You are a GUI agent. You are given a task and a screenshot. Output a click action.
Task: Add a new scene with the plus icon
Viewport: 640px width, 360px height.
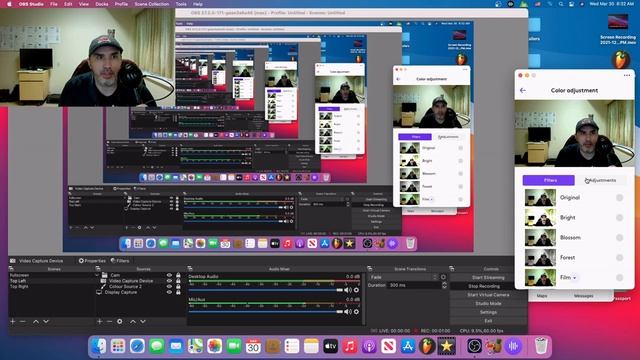point(13,322)
